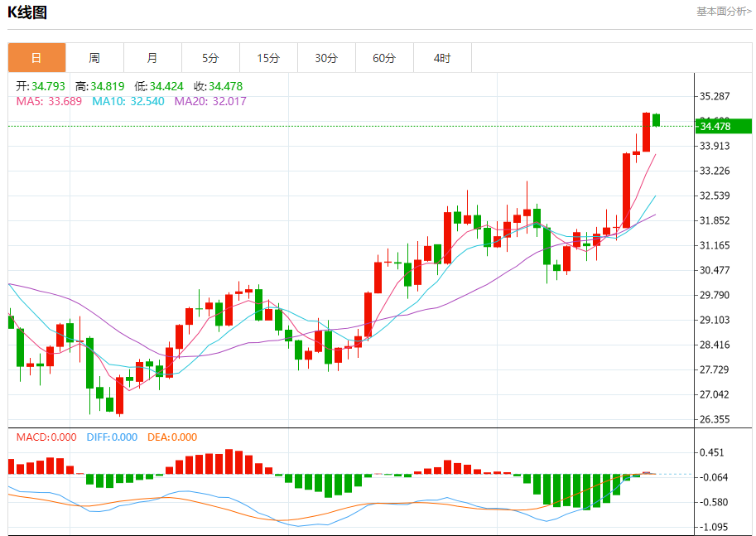This screenshot has width=756, height=536.
Task: Click the K线图 heading
Action: tap(27, 12)
